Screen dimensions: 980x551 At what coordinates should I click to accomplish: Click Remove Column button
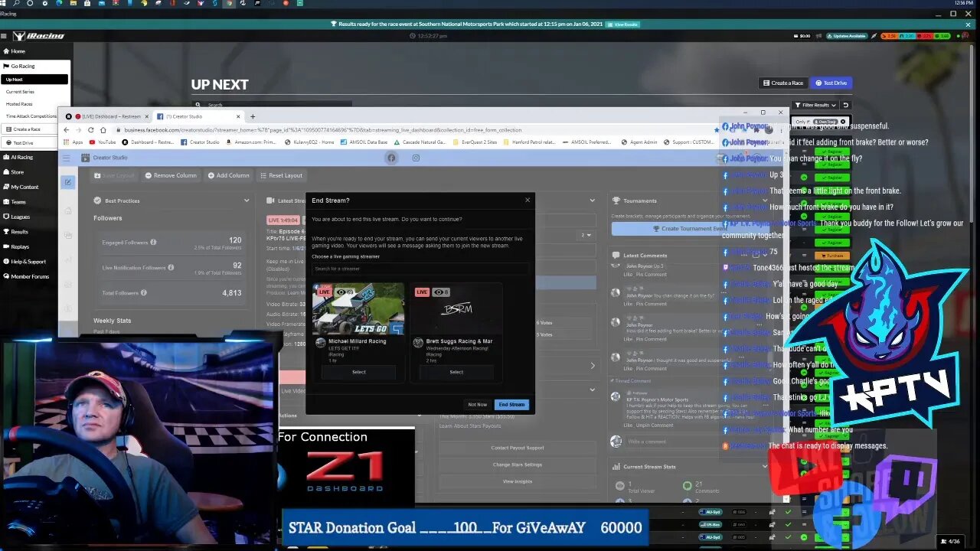[x=171, y=175]
